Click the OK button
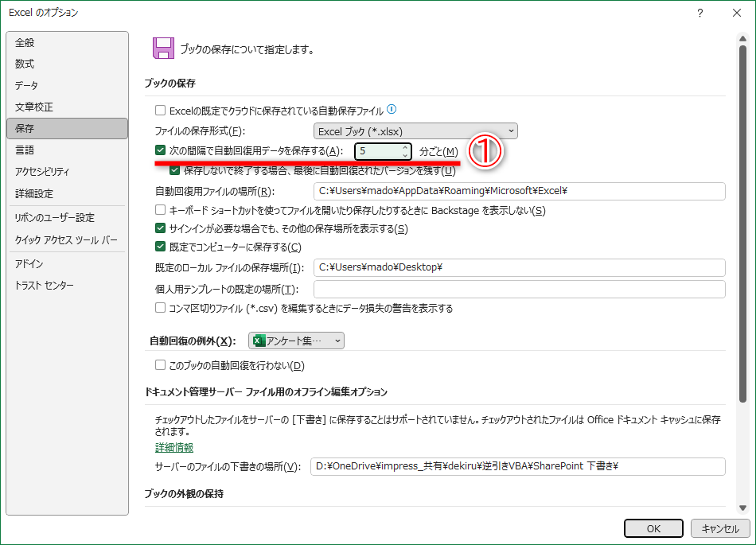Viewport: 756px width, 545px height. coord(653,528)
